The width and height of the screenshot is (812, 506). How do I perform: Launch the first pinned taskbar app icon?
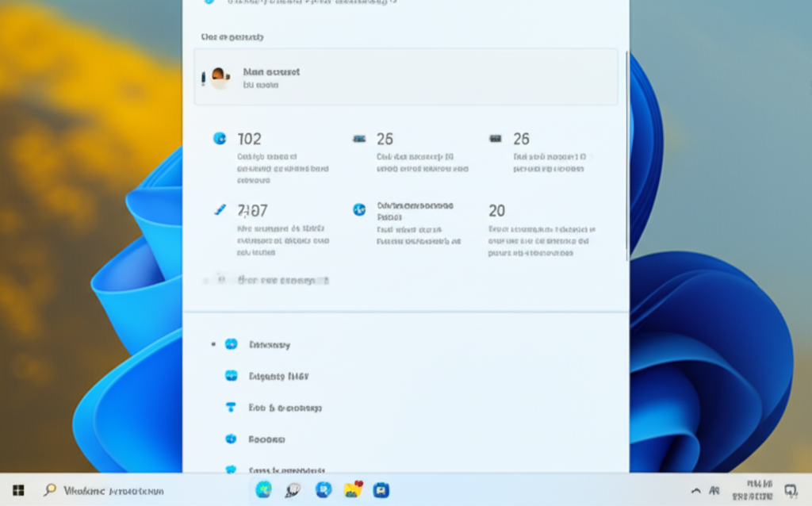click(x=263, y=490)
